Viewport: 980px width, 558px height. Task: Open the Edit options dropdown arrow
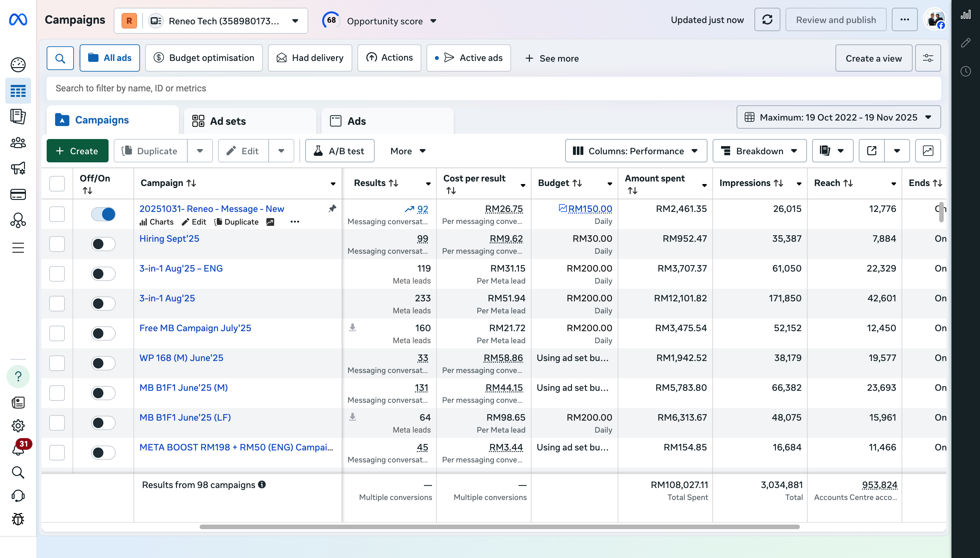(x=281, y=151)
